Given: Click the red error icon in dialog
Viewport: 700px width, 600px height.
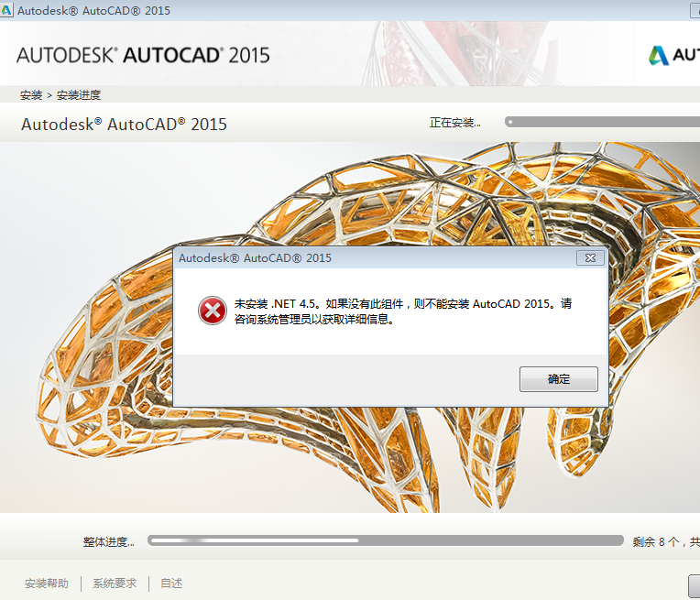Looking at the screenshot, I should 212,311.
